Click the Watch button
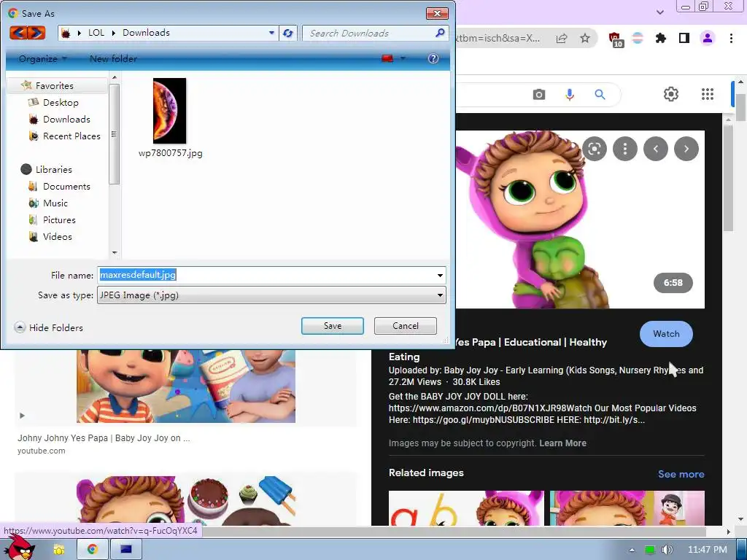The image size is (747, 560). 666,334
